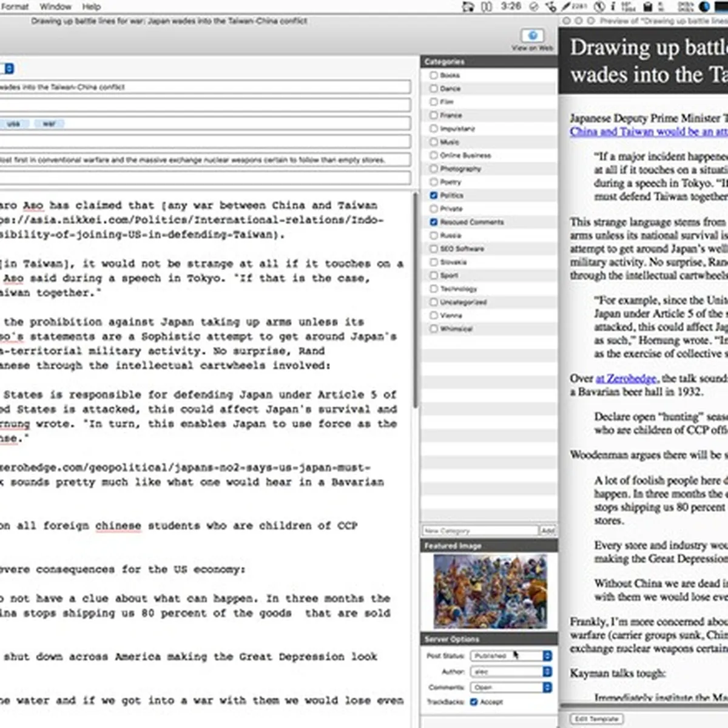Viewport: 728px width, 728px height.
Task: Check the Film category
Action: tap(433, 102)
